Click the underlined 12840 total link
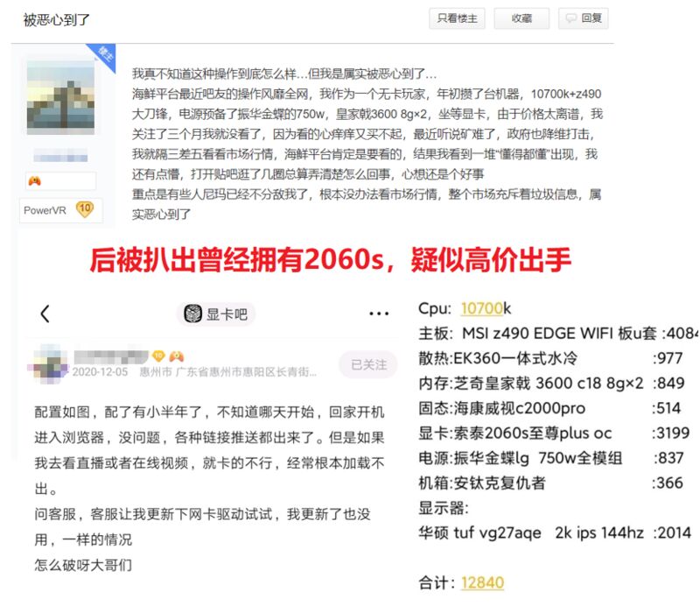 click(x=483, y=582)
